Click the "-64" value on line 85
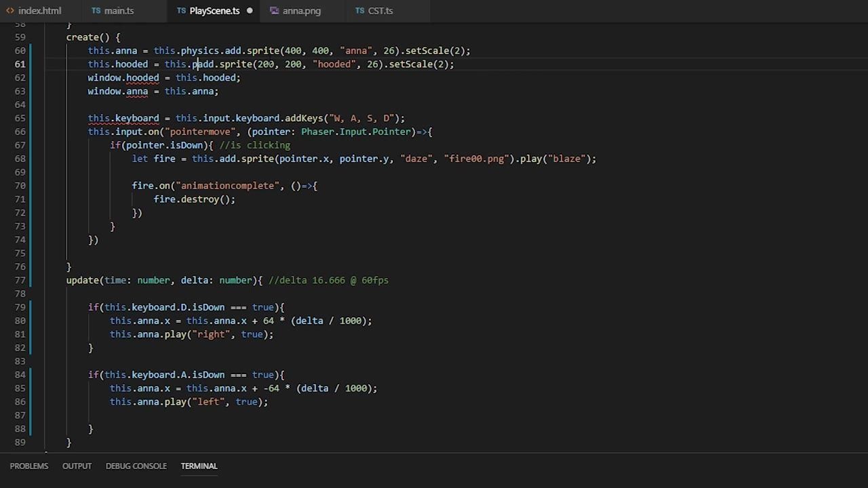Screen dimensions: 868x488 pyautogui.click(x=271, y=388)
